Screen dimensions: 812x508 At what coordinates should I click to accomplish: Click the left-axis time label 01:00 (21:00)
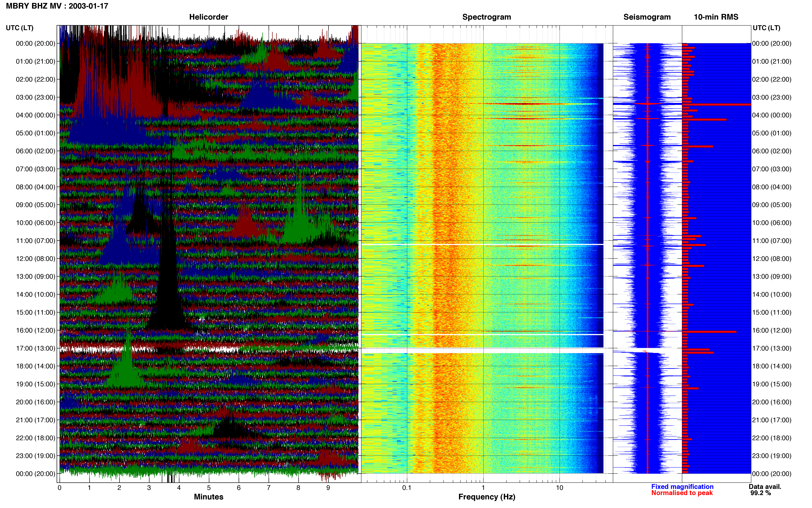(36, 61)
